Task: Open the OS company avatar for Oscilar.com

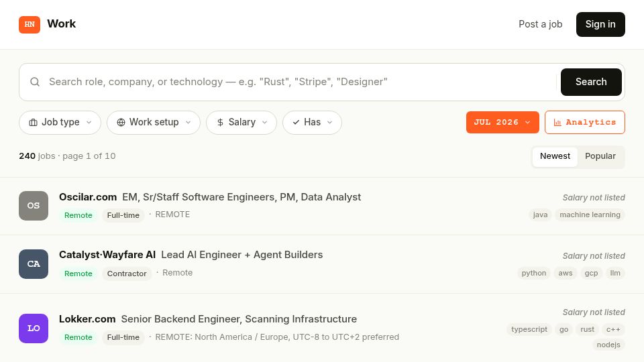Action: coord(34,206)
